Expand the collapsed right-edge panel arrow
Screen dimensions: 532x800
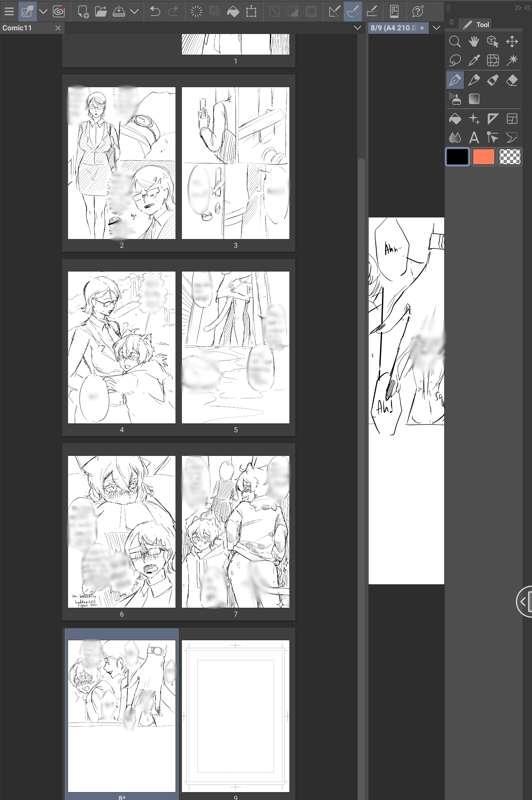pyautogui.click(x=524, y=602)
